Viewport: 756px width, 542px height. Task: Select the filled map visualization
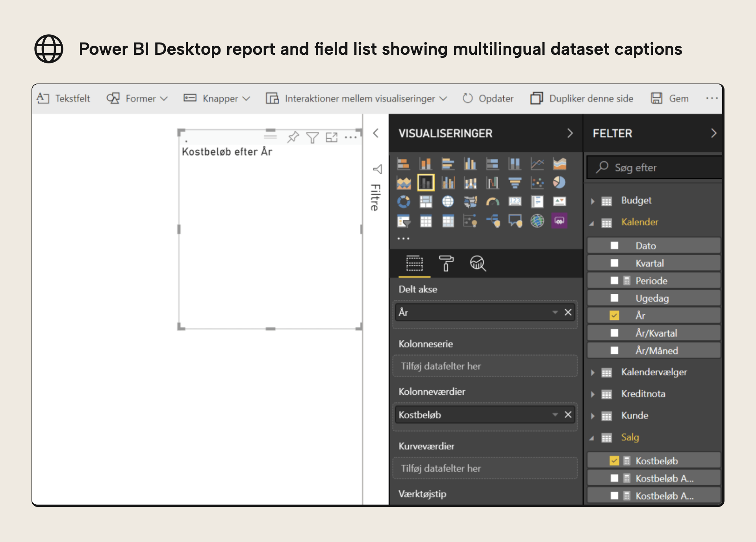[x=470, y=202]
